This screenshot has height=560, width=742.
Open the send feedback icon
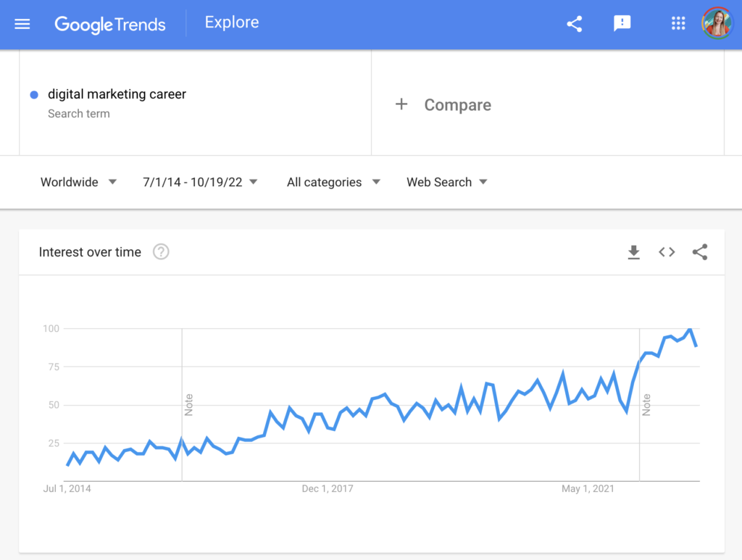[x=622, y=24]
